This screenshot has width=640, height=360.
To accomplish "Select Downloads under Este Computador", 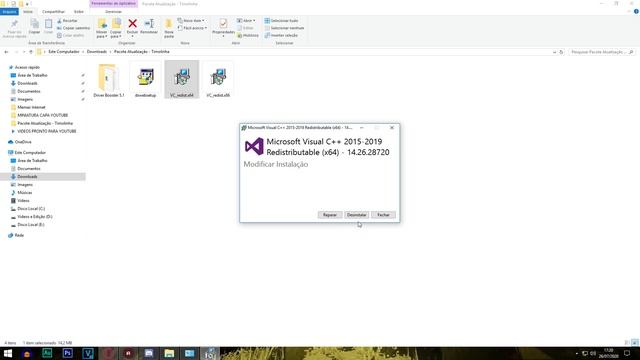I will pos(27,176).
